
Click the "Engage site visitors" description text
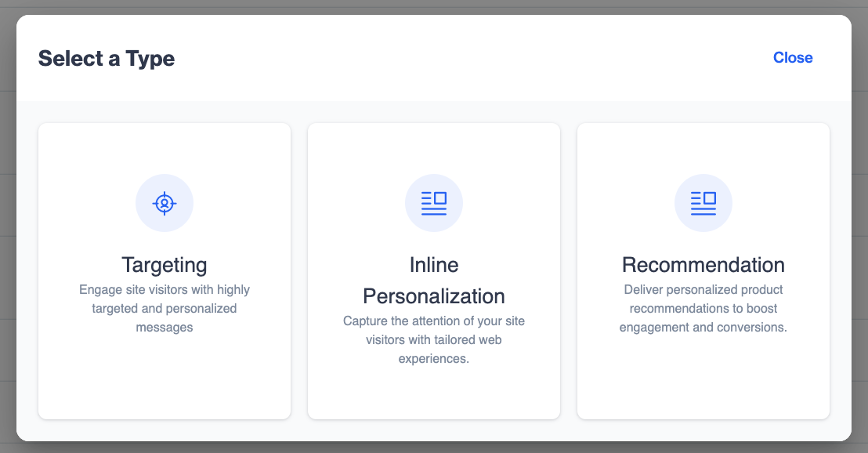tap(165, 309)
